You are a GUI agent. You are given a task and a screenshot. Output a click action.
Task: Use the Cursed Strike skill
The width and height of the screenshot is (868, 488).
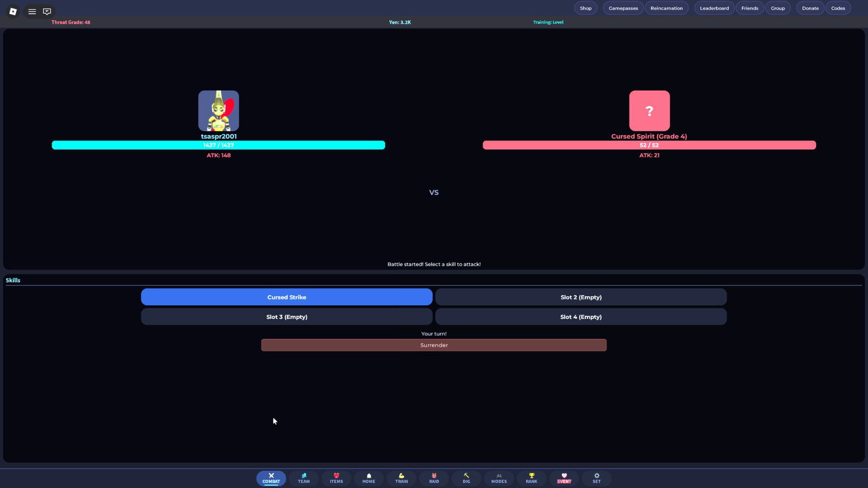click(x=286, y=297)
